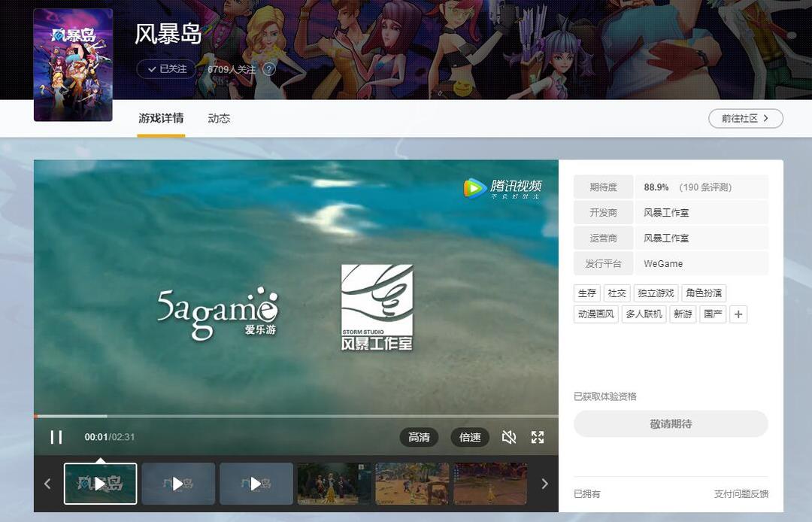The height and width of the screenshot is (522, 812).
Task: Select the first video thumbnail
Action: 101,484
